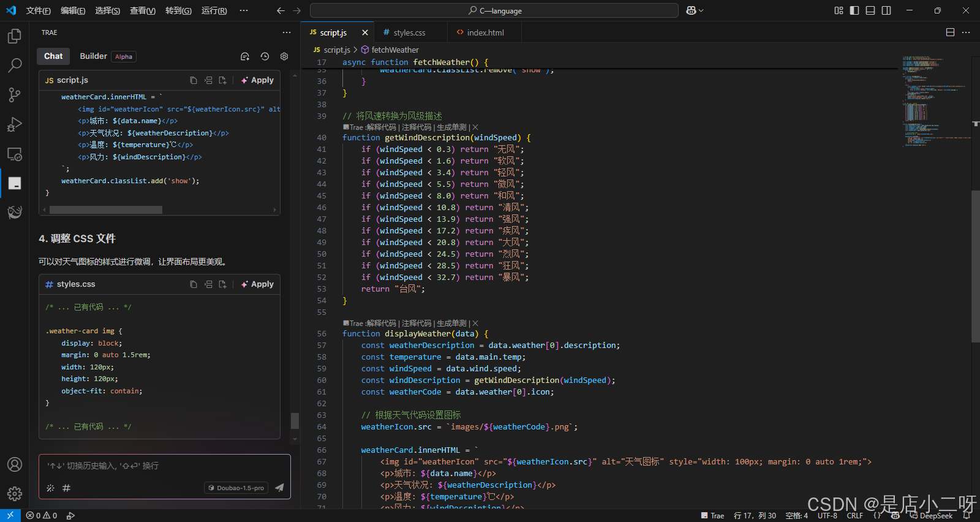Copy the styles.css code snippet

[x=194, y=284]
